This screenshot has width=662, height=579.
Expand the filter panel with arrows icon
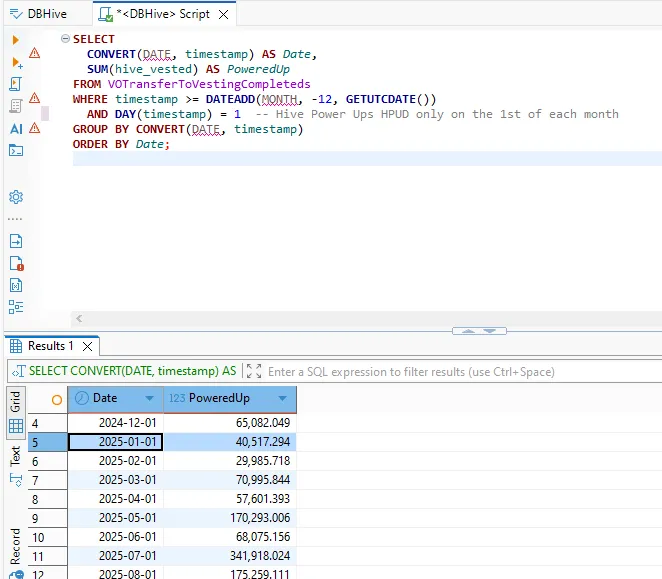click(254, 371)
